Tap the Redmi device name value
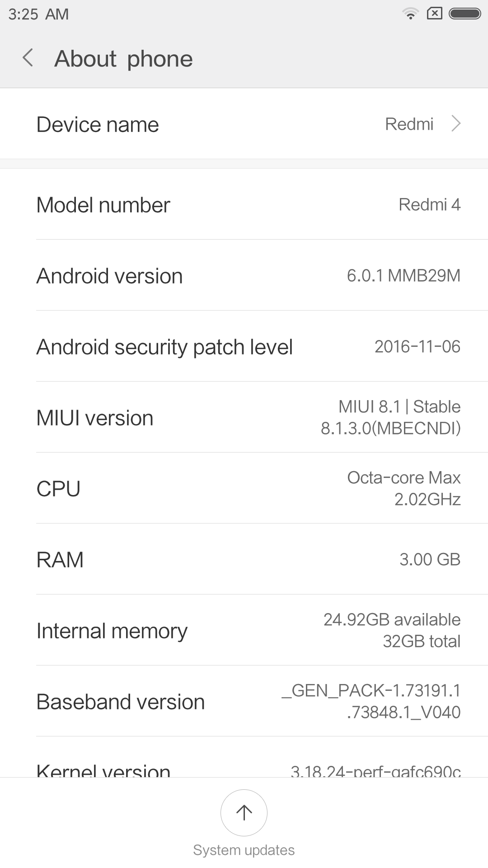 pyautogui.click(x=409, y=124)
